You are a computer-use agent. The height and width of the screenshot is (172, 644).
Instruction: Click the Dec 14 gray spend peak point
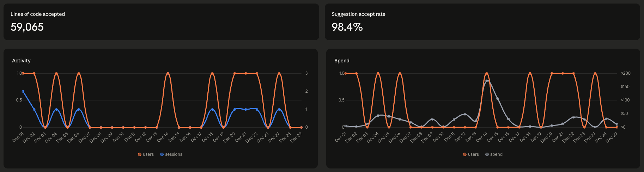click(x=487, y=81)
